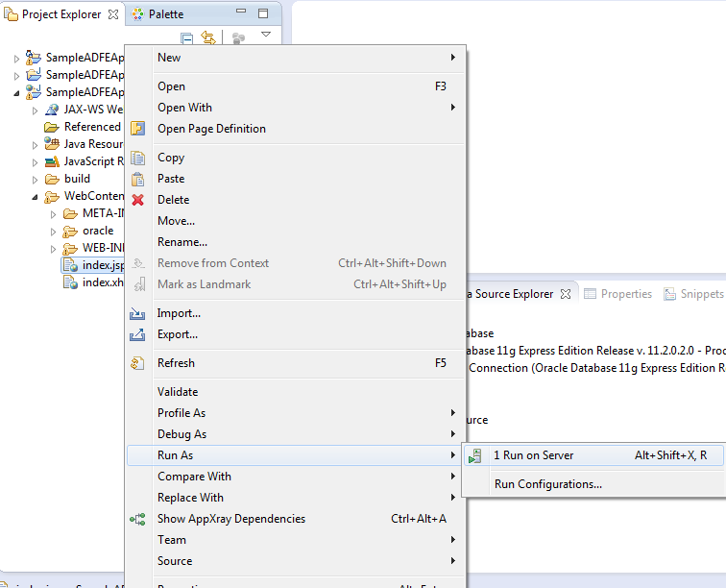Screen dimensions: 726x588
Task: Choose Rename... from the context menu
Action: (297, 242)
